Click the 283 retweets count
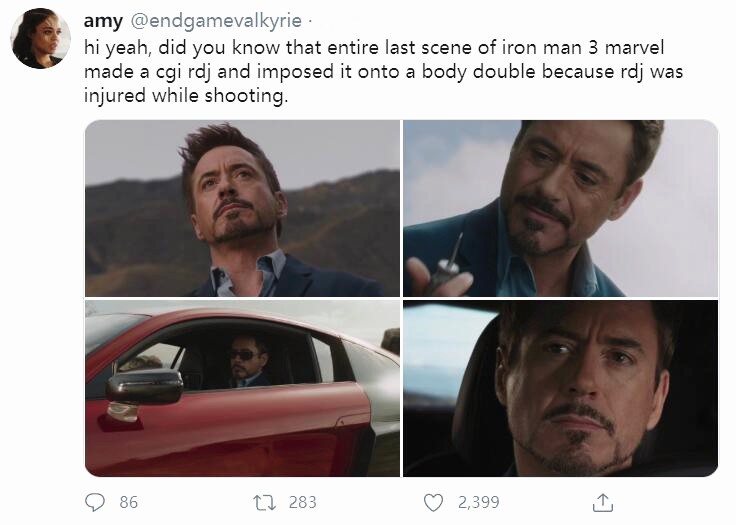The image size is (736, 525). pyautogui.click(x=302, y=502)
